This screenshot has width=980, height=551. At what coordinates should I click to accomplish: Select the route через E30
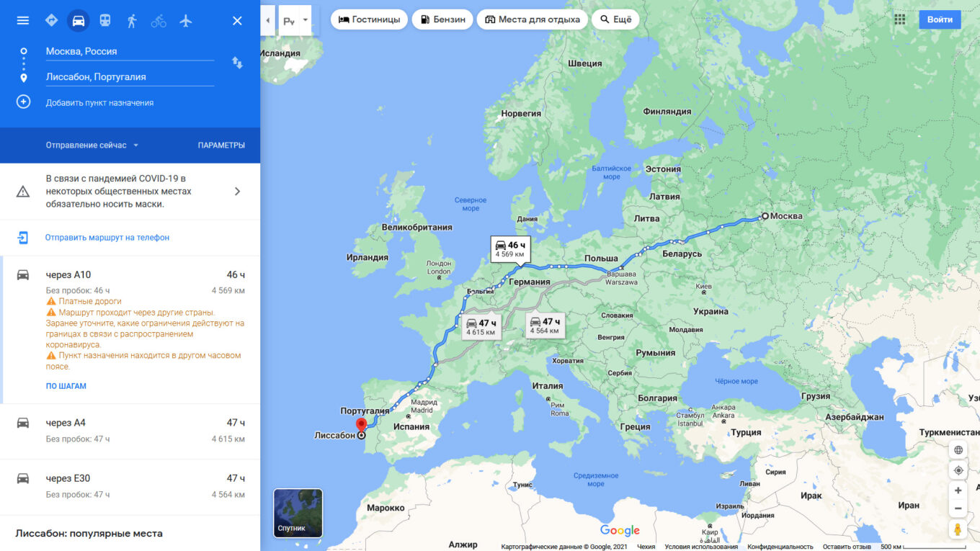(x=130, y=486)
